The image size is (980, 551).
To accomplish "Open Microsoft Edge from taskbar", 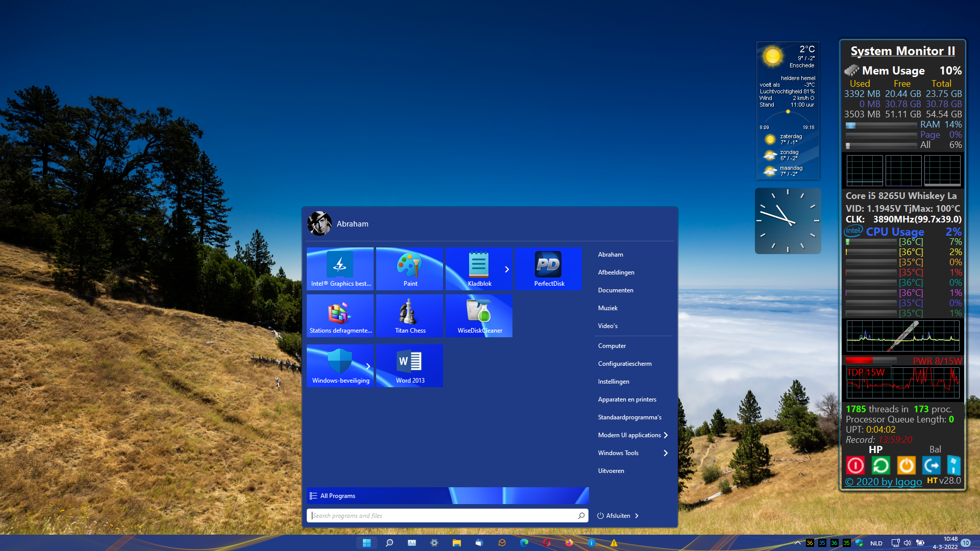I will (524, 543).
